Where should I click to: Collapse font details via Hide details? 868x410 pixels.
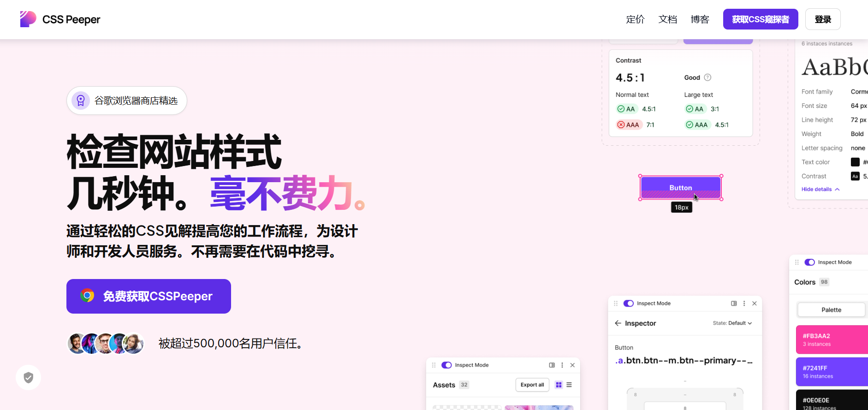[x=820, y=189]
